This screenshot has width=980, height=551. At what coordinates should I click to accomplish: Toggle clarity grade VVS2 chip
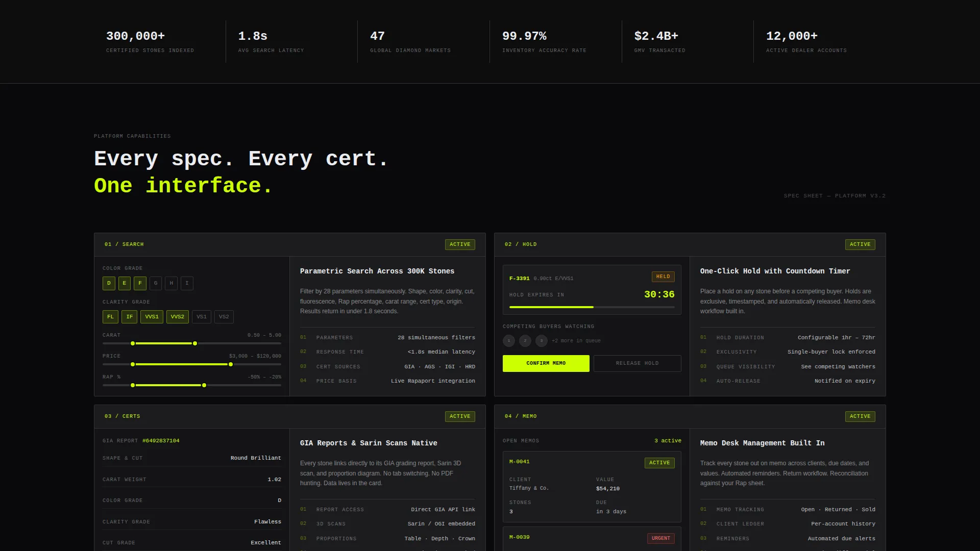(178, 317)
